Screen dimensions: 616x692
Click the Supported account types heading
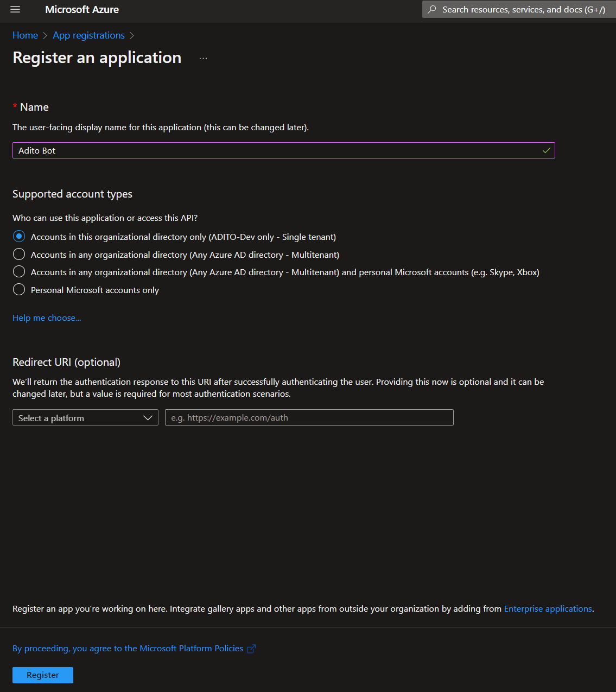72,194
